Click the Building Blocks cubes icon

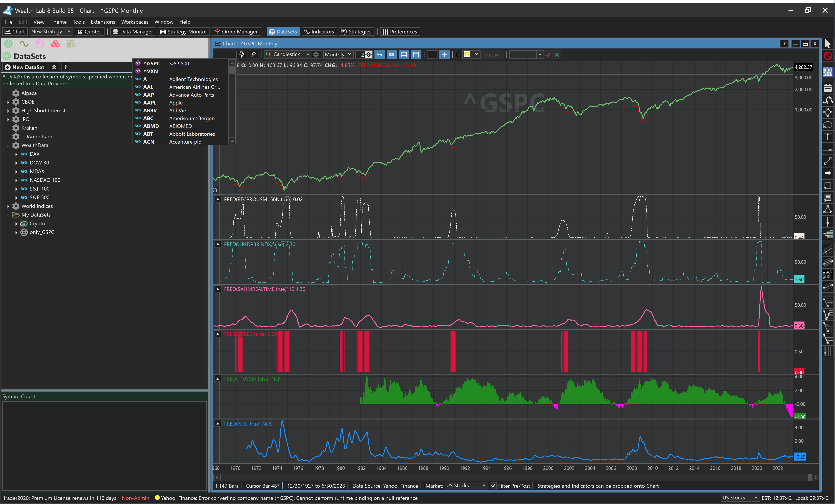pyautogui.click(x=55, y=44)
